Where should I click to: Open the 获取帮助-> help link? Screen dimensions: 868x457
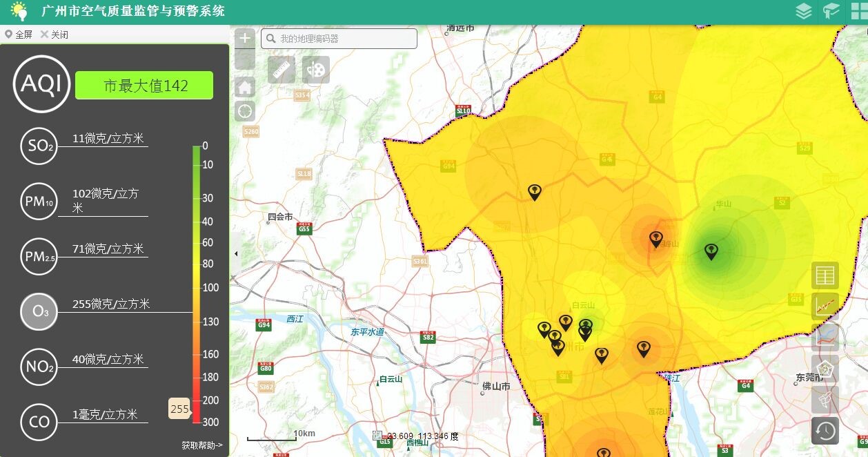202,445
